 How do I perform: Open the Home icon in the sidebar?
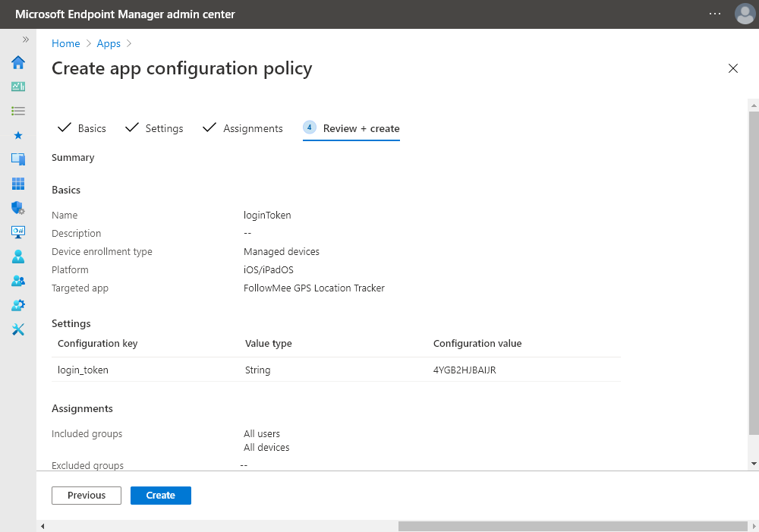18,62
